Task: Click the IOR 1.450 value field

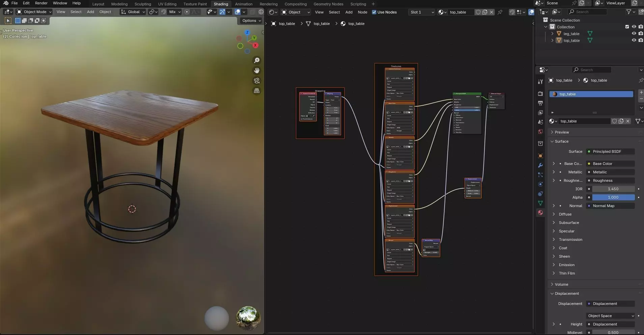Action: [613, 189]
